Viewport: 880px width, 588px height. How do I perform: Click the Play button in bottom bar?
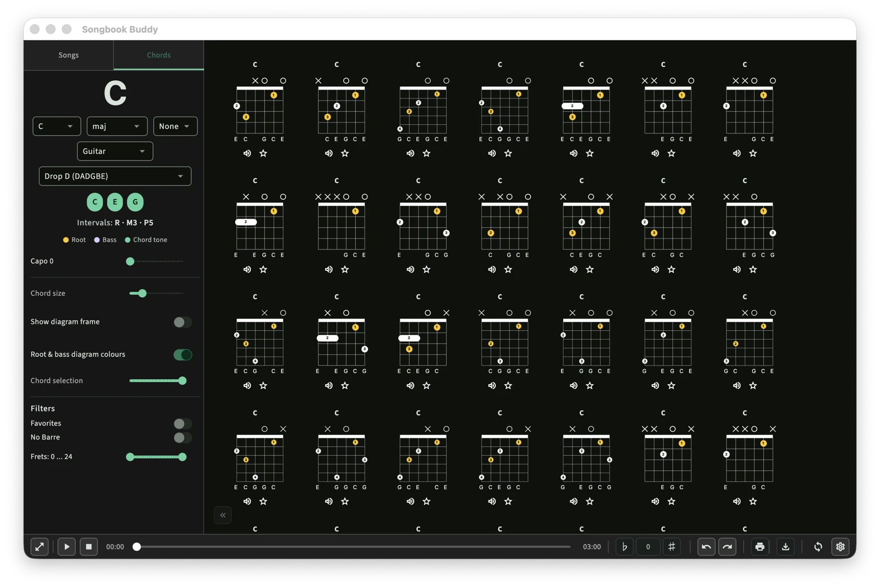click(x=67, y=547)
